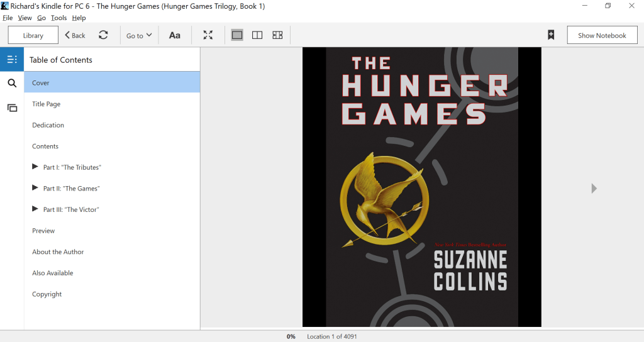
Task: Switch to two column page view
Action: coord(257,35)
